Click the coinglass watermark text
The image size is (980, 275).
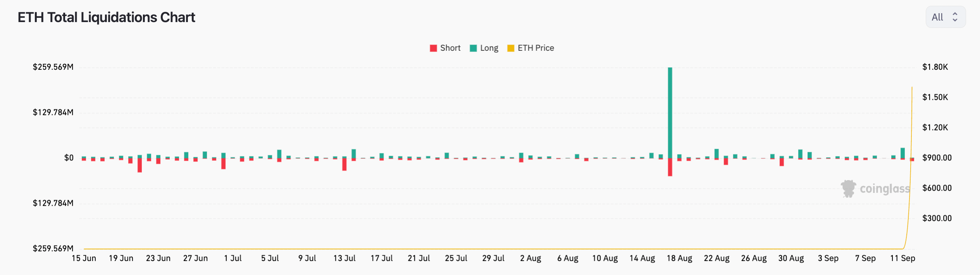(885, 189)
